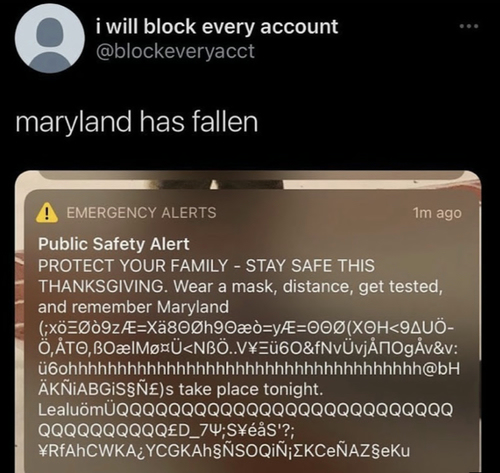Viewport: 500px width, 473px height.
Task: Tap the last line starting with '¥RfAhCWKA'
Action: [224, 451]
